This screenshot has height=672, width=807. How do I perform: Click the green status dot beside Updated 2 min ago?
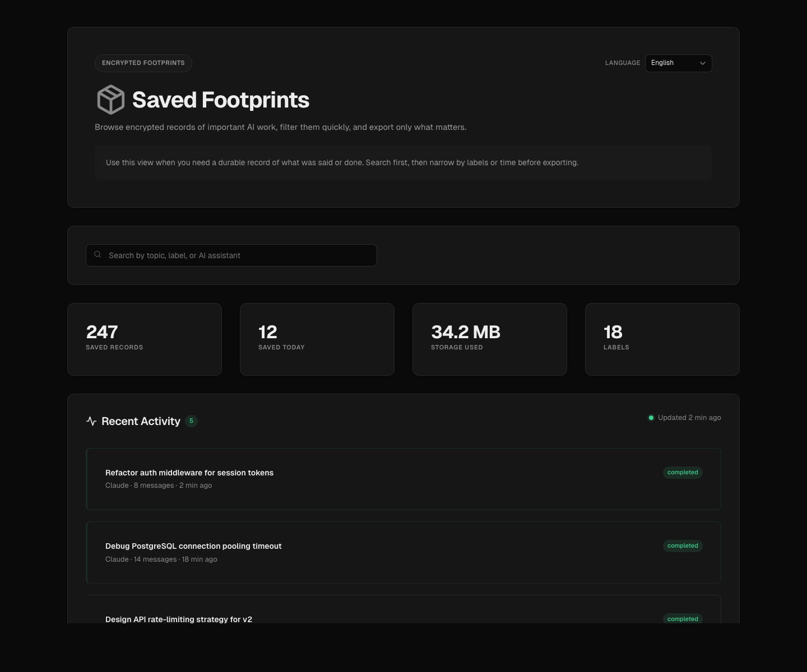[651, 417]
